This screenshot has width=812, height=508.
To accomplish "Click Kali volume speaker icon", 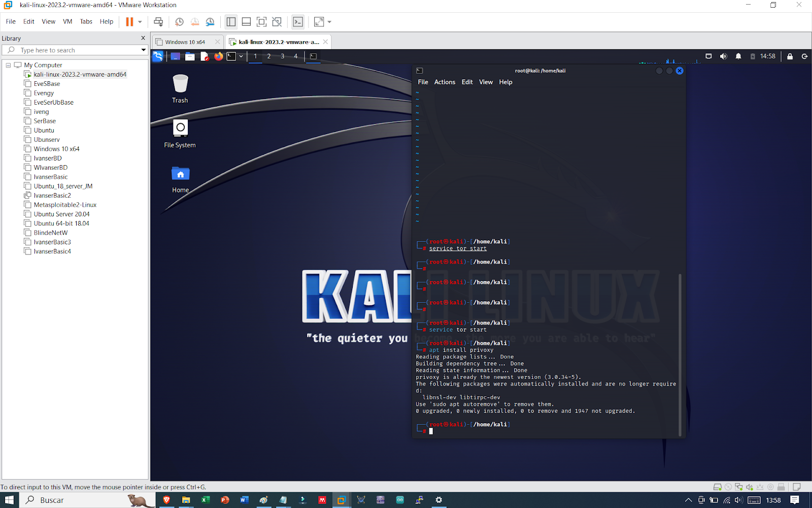I will [723, 56].
